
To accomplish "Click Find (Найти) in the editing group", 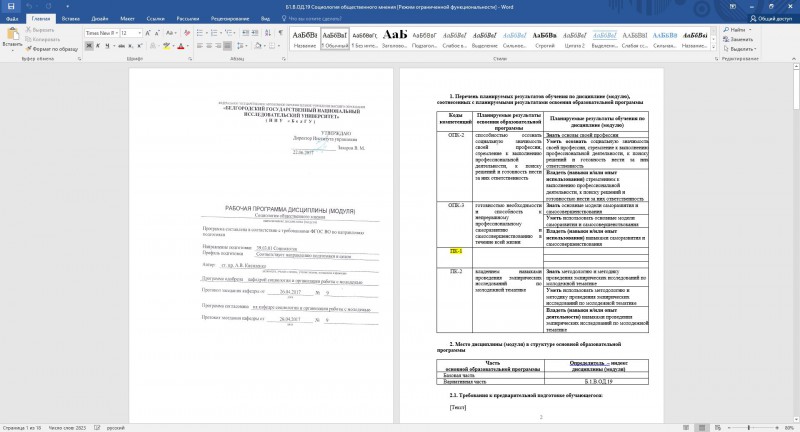I will click(x=735, y=30).
